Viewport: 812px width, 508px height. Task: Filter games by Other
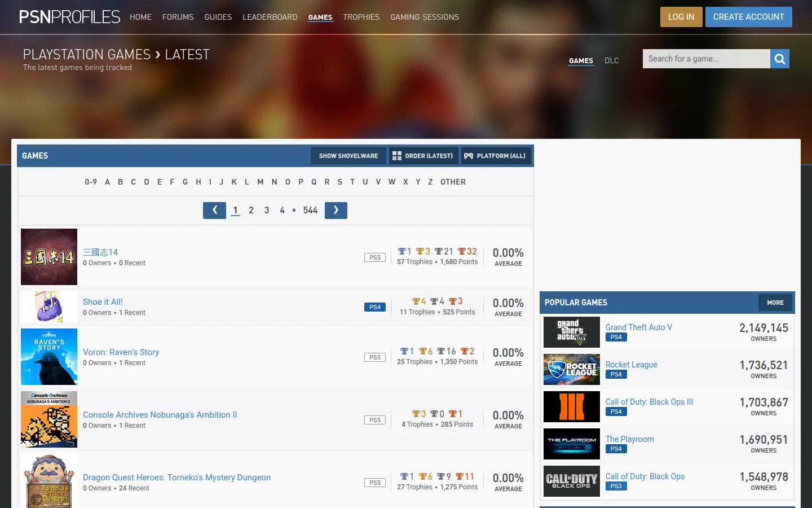coord(453,182)
